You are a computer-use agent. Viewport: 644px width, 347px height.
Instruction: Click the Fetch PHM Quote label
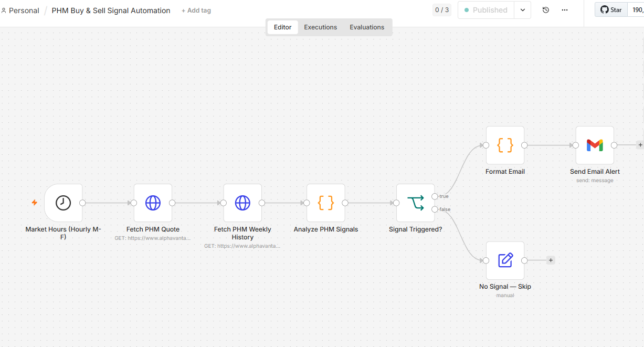tap(153, 229)
